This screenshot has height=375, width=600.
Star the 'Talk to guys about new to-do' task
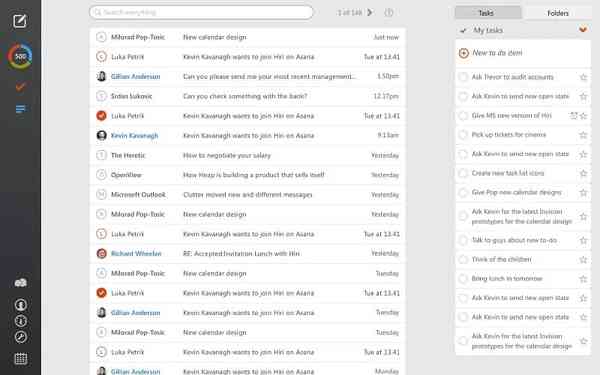pyautogui.click(x=583, y=240)
